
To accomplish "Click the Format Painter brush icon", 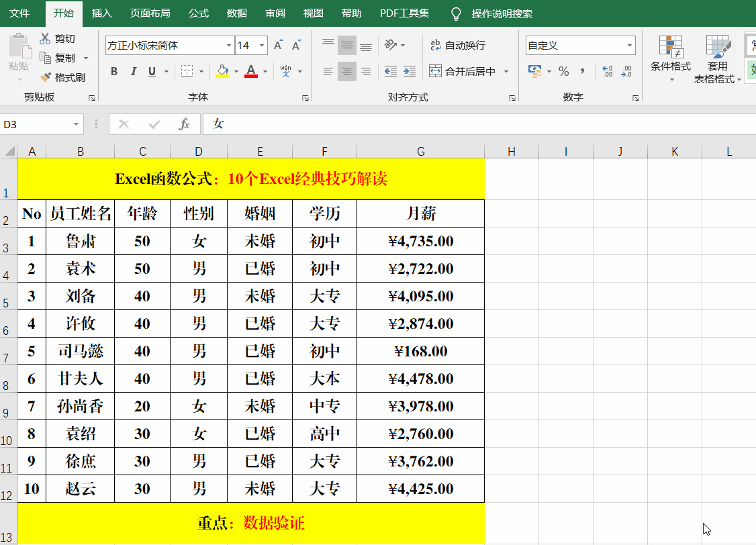I will pyautogui.click(x=46, y=77).
